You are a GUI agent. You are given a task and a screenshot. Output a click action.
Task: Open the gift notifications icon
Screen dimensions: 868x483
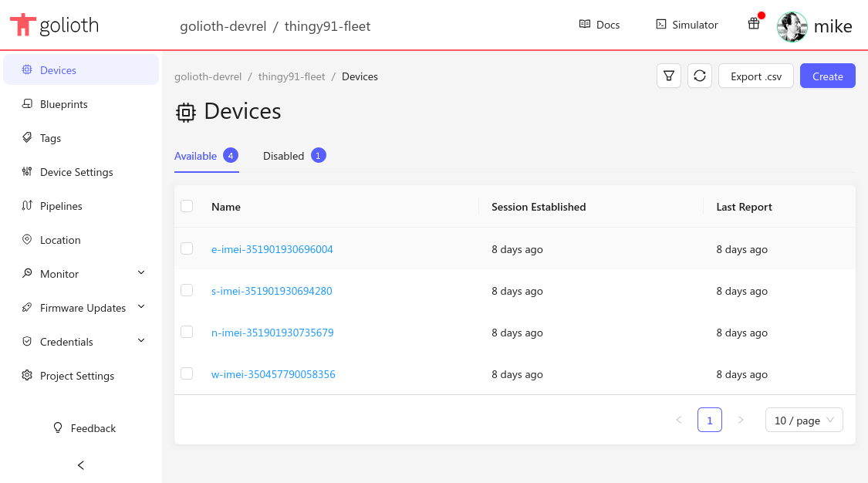tap(754, 24)
